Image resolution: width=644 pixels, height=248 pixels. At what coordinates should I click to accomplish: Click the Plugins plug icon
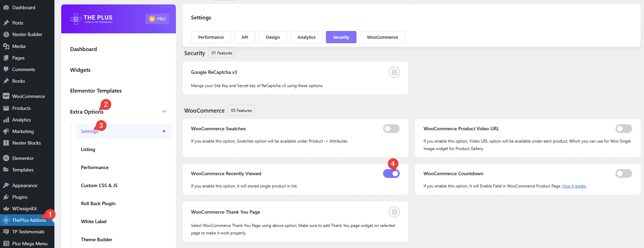pyautogui.click(x=6, y=197)
